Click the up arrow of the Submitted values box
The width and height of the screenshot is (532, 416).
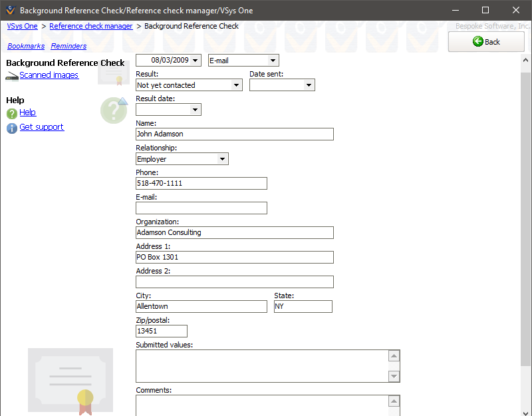394,355
